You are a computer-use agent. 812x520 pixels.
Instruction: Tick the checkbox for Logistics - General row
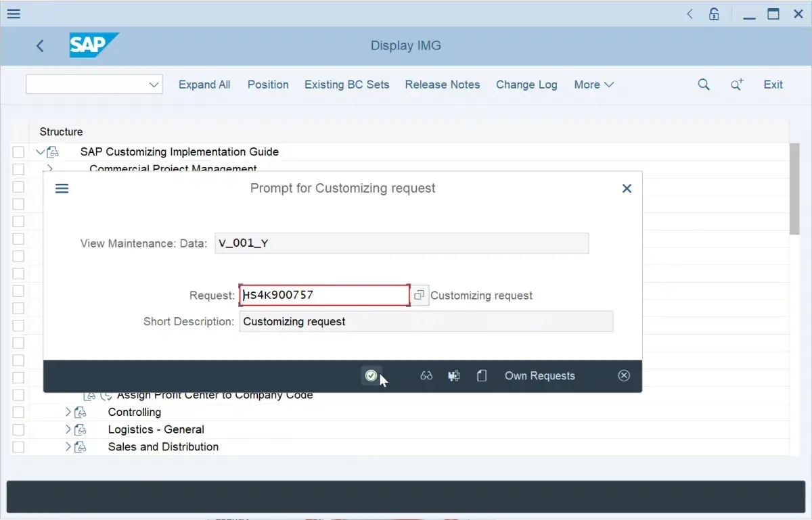coord(18,429)
